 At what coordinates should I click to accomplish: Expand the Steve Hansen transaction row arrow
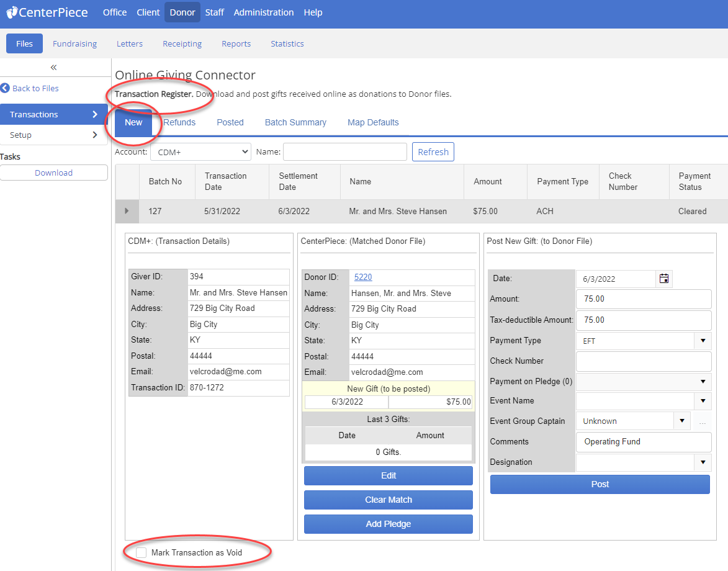click(127, 211)
